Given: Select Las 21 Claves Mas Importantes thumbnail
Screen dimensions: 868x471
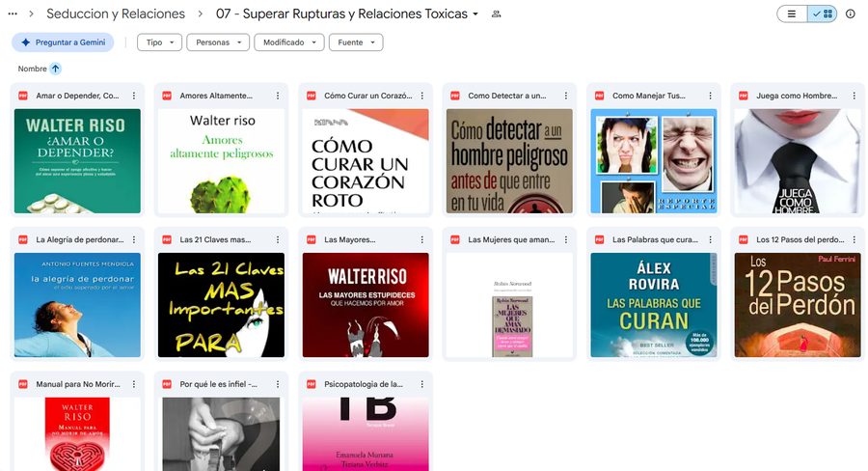Looking at the screenshot, I should (222, 305).
